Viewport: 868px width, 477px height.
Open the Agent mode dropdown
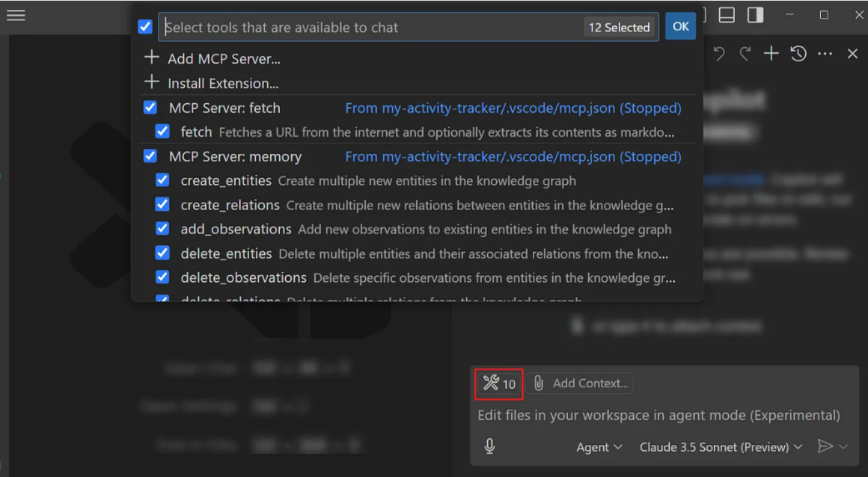click(599, 447)
